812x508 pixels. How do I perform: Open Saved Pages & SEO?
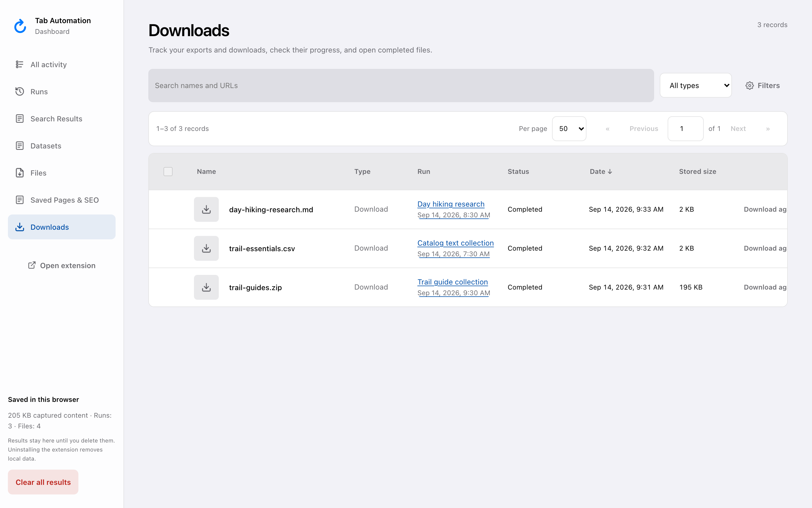coord(62,200)
